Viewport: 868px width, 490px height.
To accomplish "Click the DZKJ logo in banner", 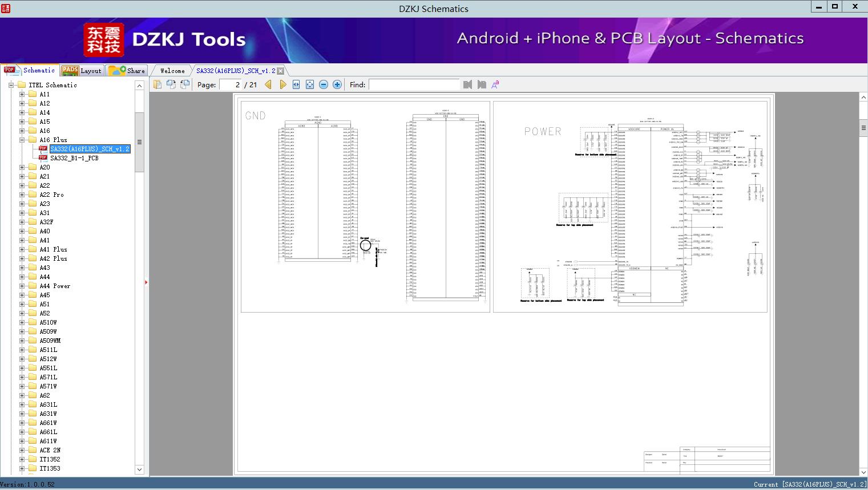I will 104,40.
